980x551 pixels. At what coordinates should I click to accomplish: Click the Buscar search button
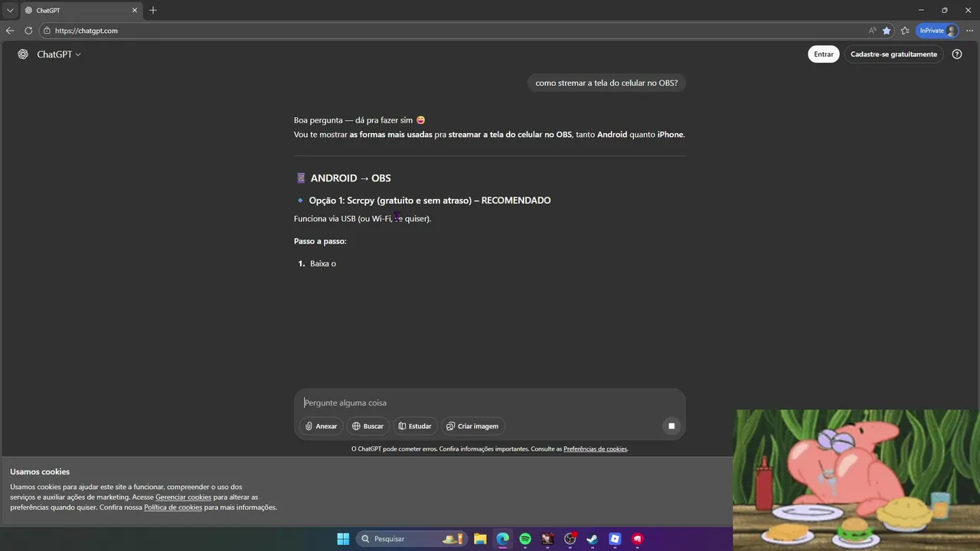click(367, 426)
